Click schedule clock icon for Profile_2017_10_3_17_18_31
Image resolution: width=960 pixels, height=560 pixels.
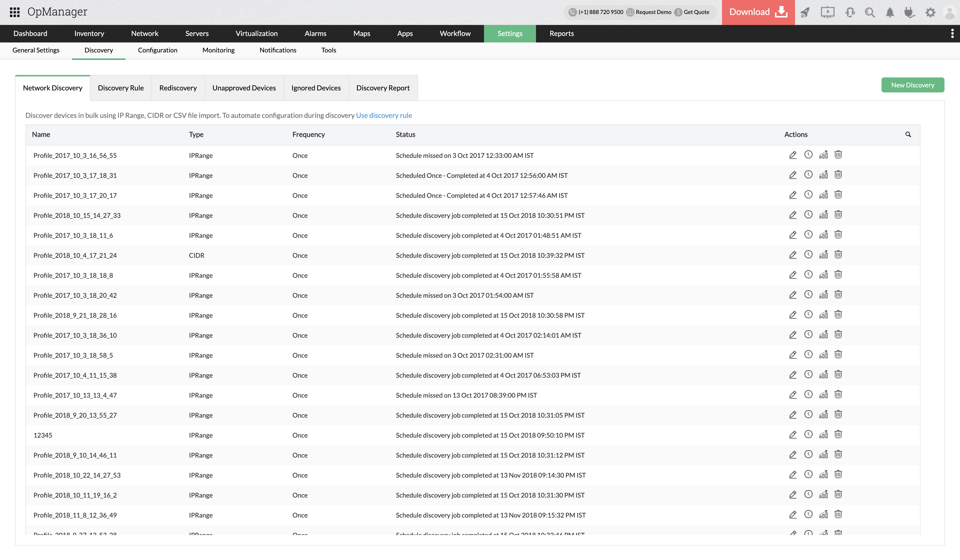pos(808,175)
